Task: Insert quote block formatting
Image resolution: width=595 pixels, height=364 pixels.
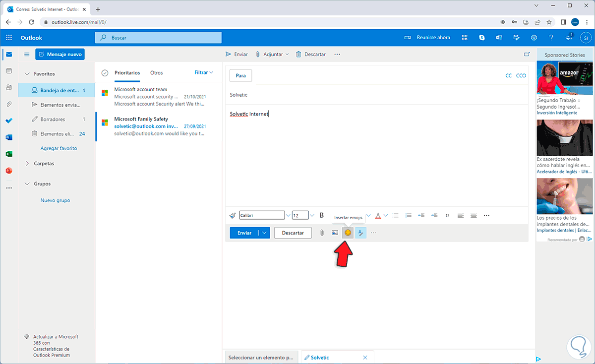Action: click(448, 215)
